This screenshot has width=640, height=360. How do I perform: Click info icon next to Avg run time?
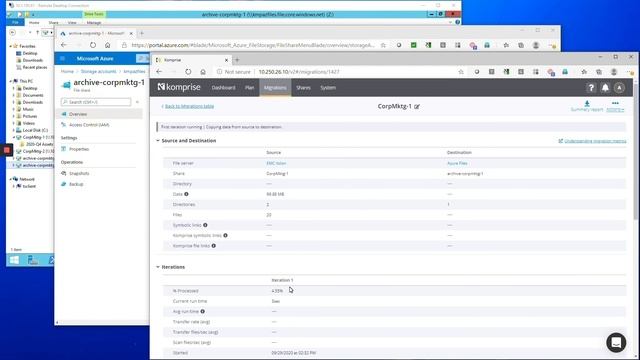point(202,311)
